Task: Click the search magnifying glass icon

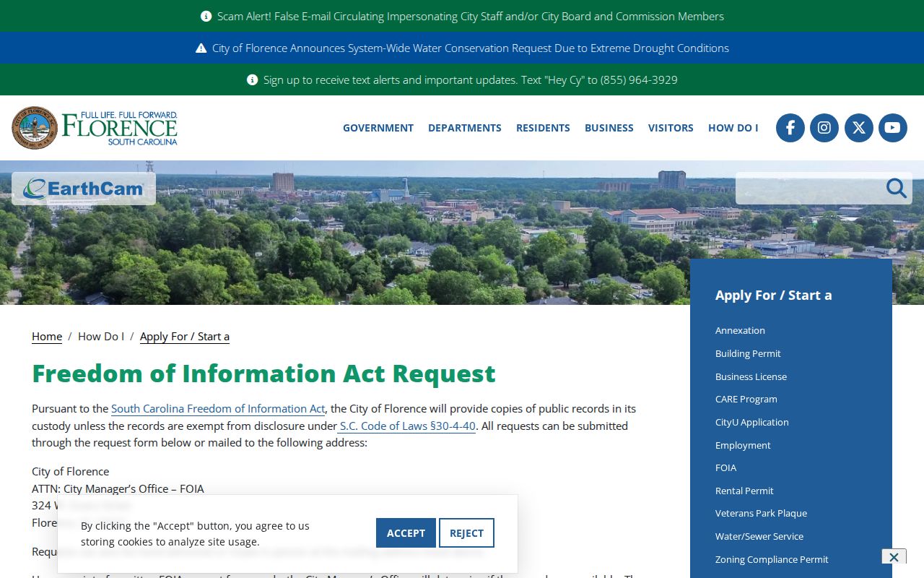Action: coord(897,189)
